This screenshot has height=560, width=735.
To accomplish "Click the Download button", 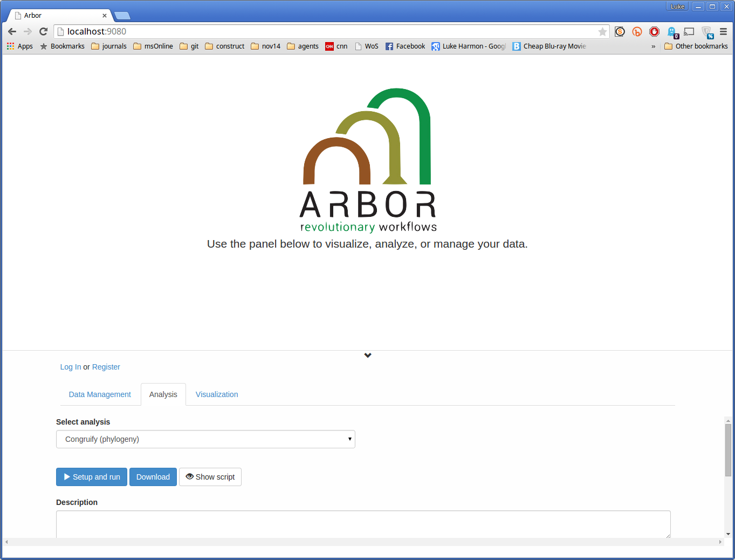I will (153, 477).
